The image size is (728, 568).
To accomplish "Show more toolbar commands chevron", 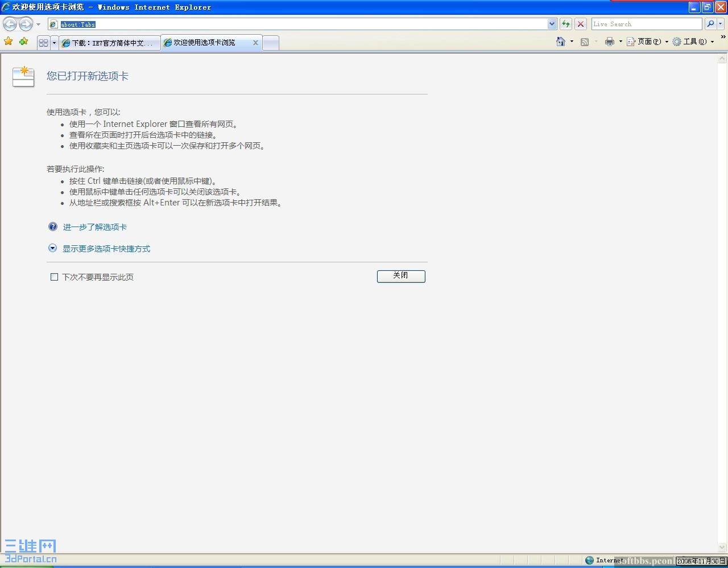I will pyautogui.click(x=723, y=38).
